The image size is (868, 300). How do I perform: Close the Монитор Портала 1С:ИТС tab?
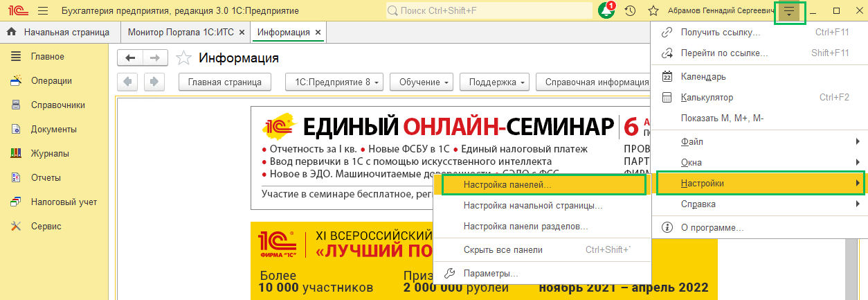click(241, 33)
